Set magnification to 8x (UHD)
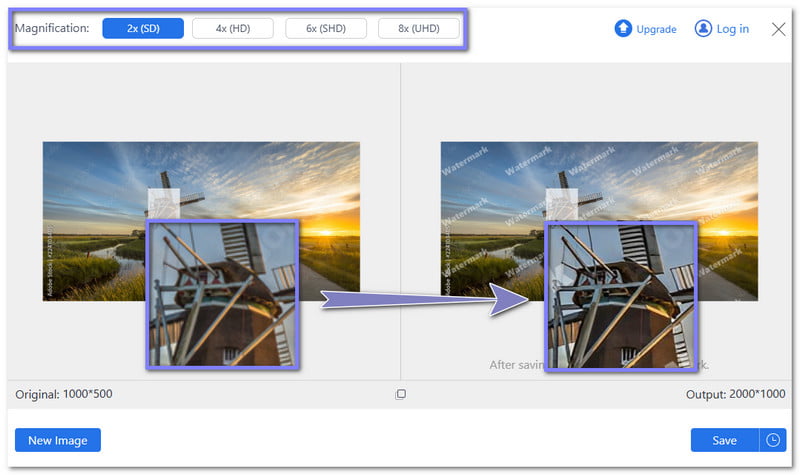 pos(418,28)
